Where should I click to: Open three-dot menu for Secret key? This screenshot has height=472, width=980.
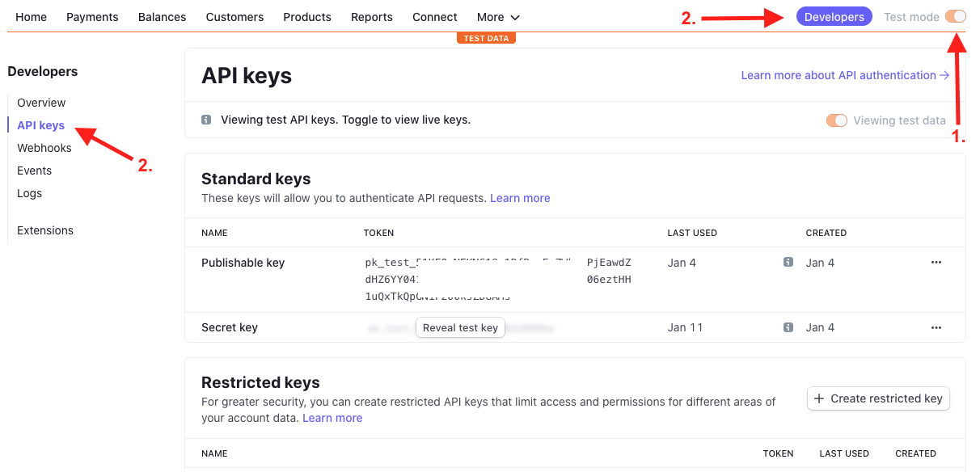pos(936,327)
